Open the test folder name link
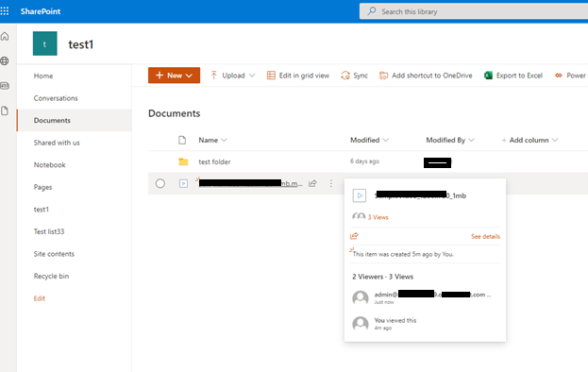Screen dimensions: 588x372 (214, 161)
